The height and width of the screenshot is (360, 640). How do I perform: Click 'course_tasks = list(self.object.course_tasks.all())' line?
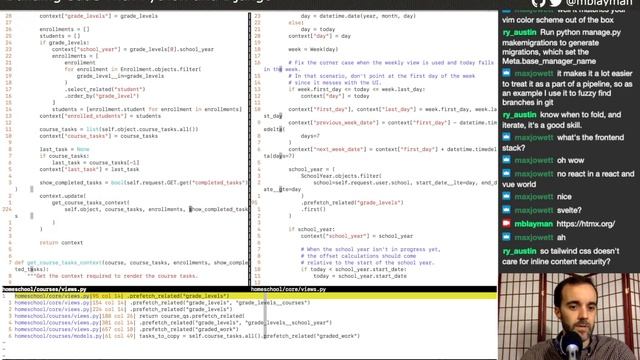click(x=119, y=129)
